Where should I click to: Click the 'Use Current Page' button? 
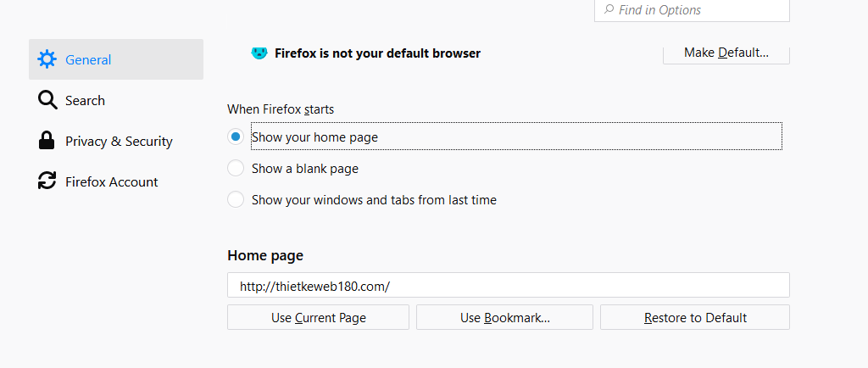tap(318, 318)
